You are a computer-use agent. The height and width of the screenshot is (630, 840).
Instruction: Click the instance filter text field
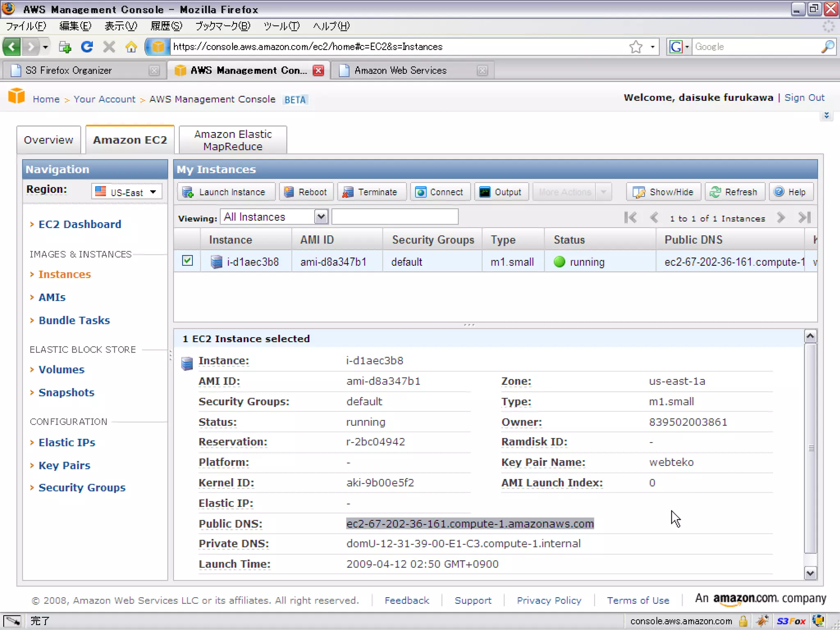pyautogui.click(x=395, y=217)
